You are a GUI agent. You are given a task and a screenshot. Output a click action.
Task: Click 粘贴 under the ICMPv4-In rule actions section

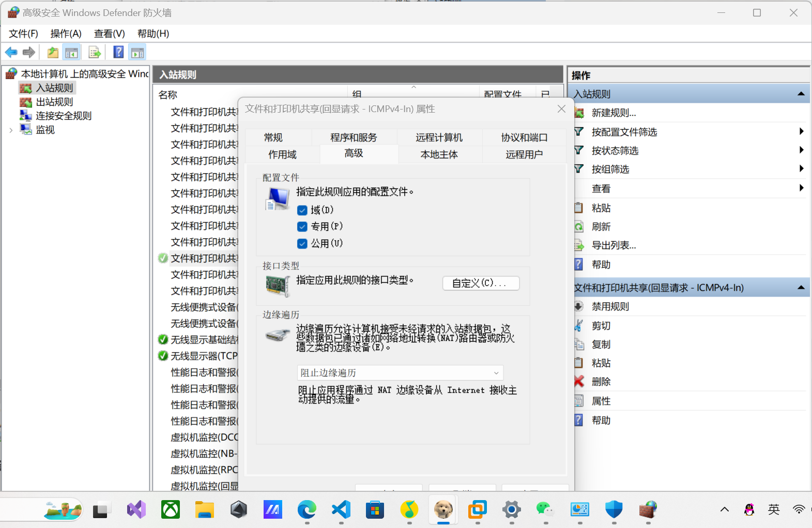[601, 363]
